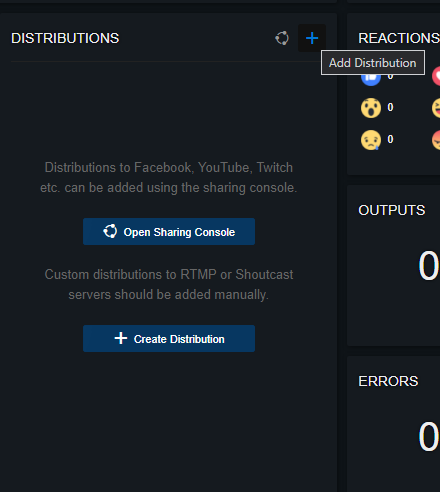This screenshot has width=440, height=492.
Task: Select the Haha laughing reaction emoji
Action: [x=436, y=108]
